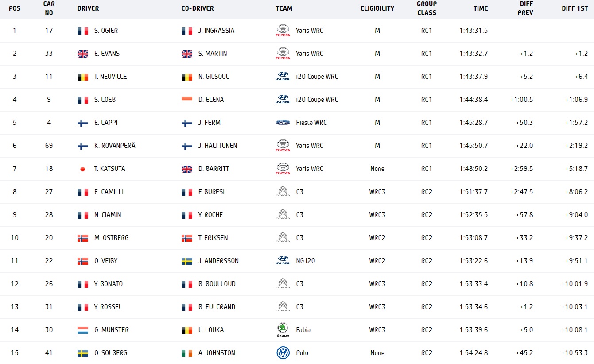Click the Toyota logo in Ogier's row

click(x=283, y=31)
